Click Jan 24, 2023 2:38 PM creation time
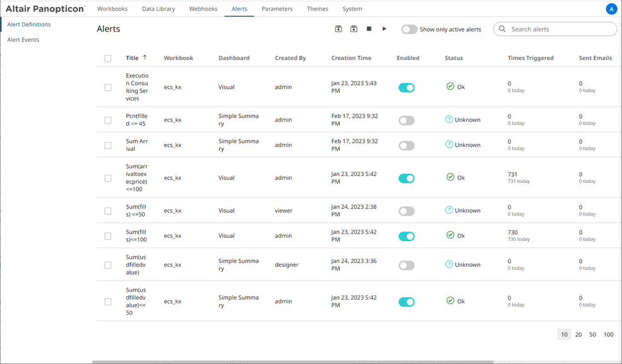622x364 pixels. (354, 210)
